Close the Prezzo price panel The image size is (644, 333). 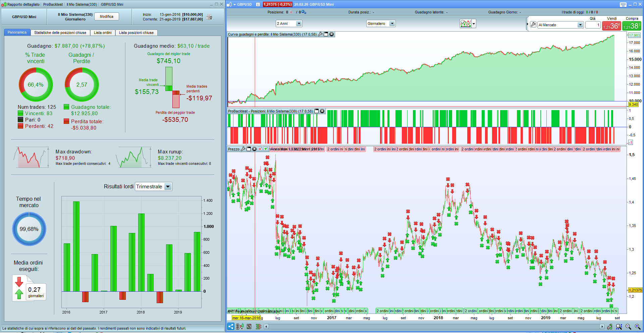point(254,149)
